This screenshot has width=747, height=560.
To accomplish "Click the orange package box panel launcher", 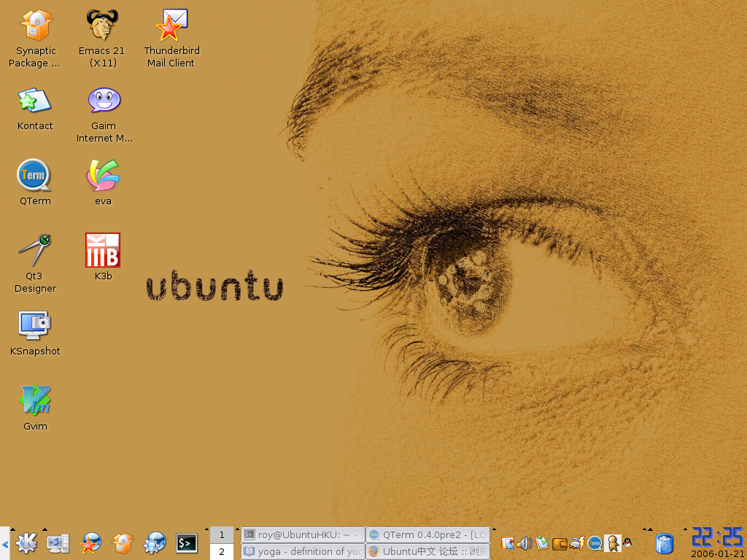I will point(123,543).
